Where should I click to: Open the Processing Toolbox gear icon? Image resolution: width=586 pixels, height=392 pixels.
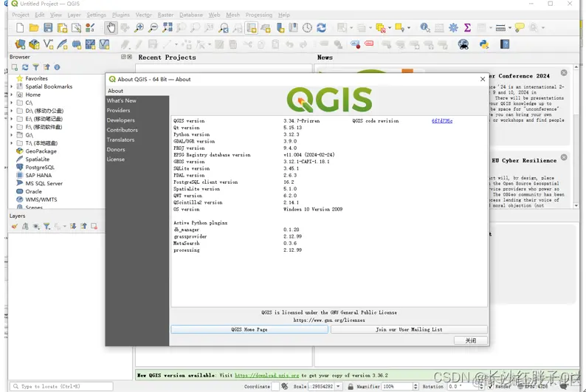coord(453,27)
